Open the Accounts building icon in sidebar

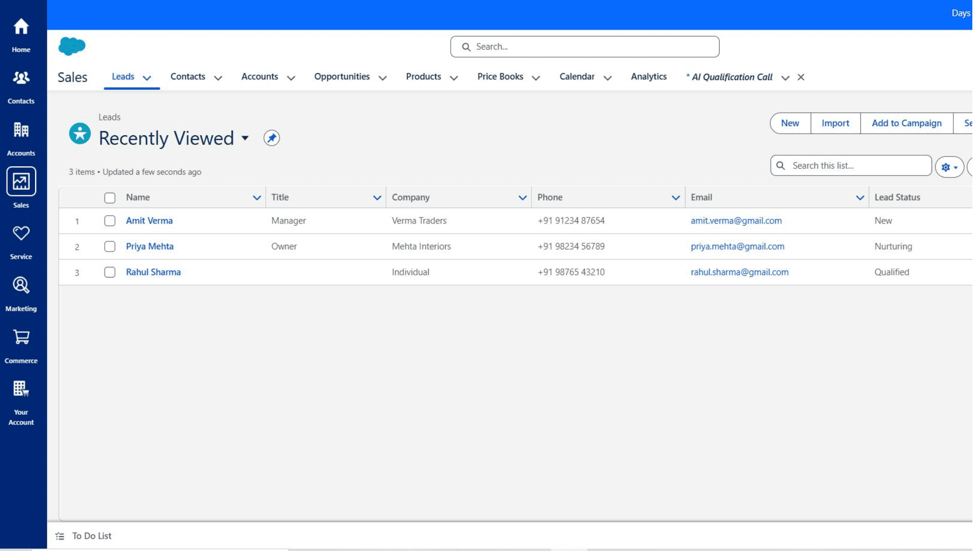click(21, 130)
